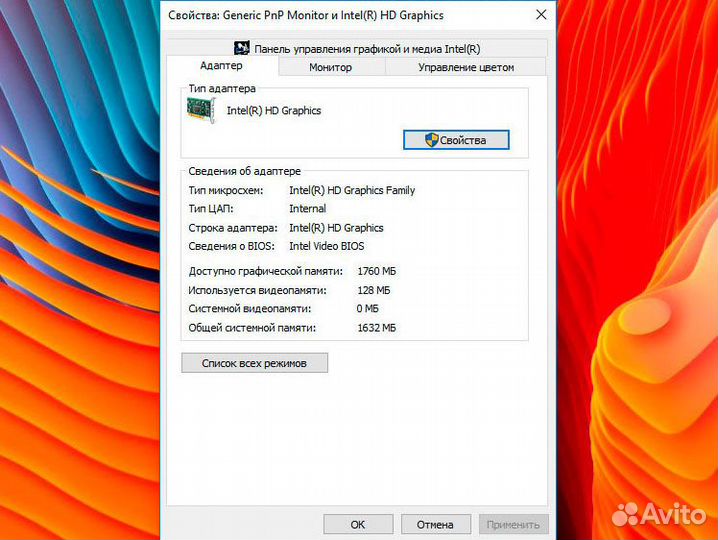718x540 pixels.
Task: Click the 1632 МБ shared memory value
Action: coord(377,328)
